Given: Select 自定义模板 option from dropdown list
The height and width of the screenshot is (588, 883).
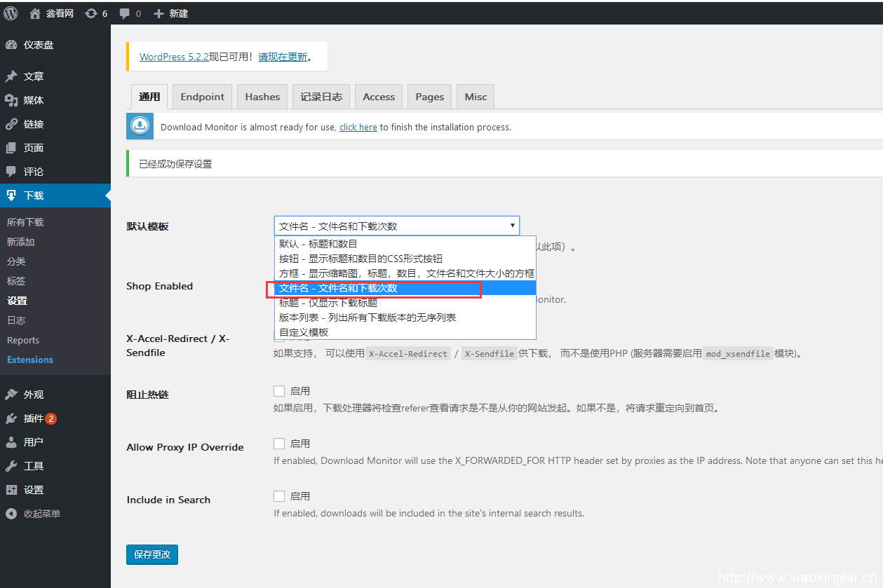Looking at the screenshot, I should [x=304, y=332].
